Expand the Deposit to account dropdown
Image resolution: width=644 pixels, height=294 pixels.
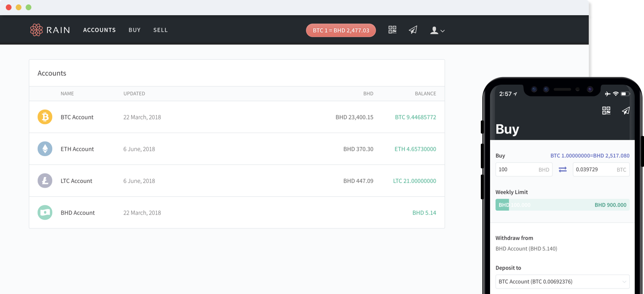point(562,281)
